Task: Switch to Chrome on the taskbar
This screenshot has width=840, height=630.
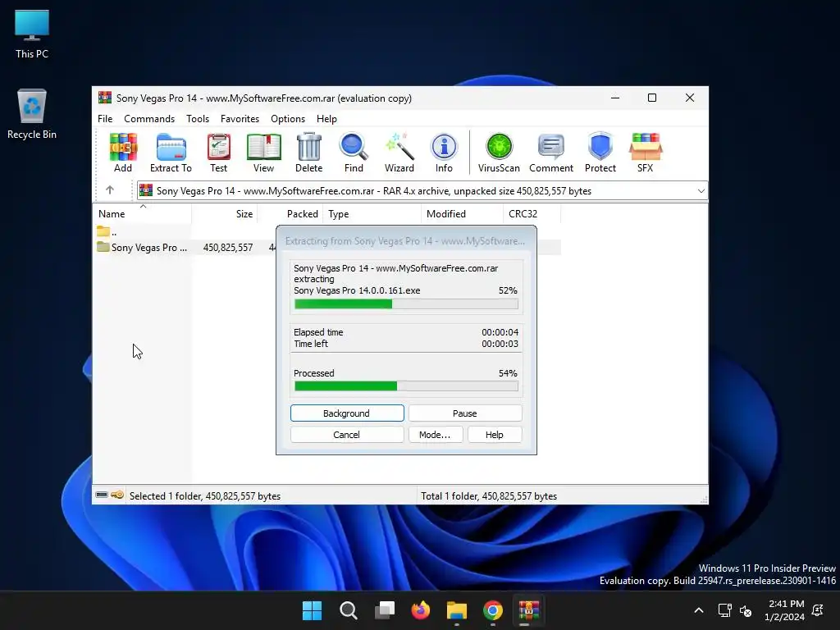Action: tap(493, 610)
